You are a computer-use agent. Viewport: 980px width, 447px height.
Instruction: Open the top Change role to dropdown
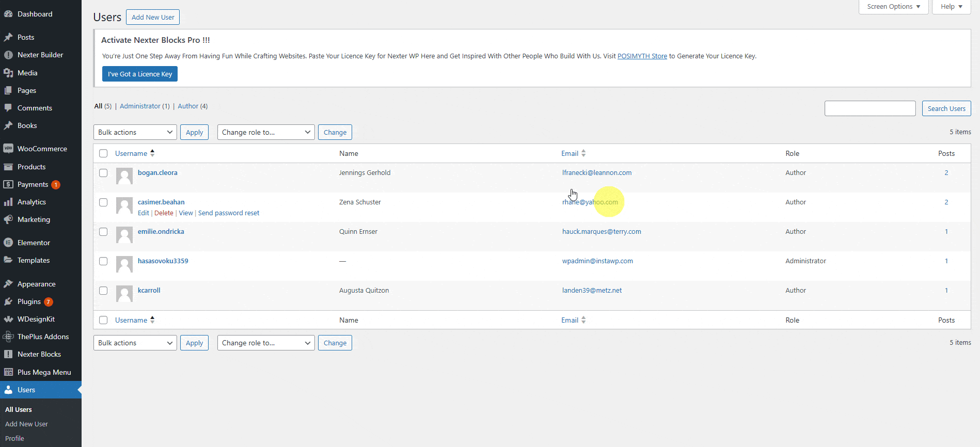pyautogui.click(x=266, y=132)
